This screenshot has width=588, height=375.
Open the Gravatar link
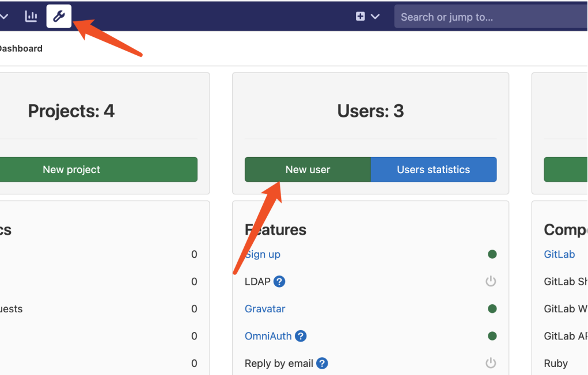[265, 309]
